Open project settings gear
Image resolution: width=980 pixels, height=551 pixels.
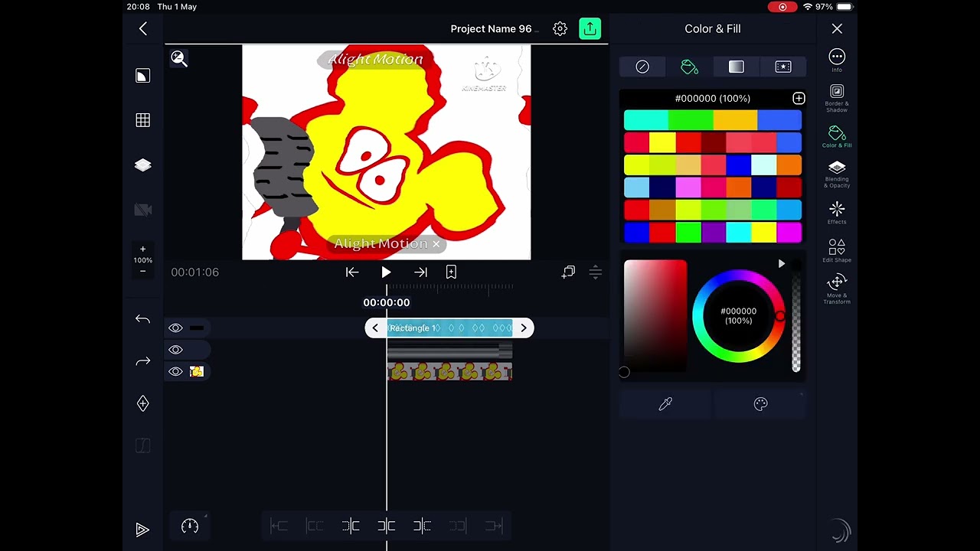click(x=560, y=29)
